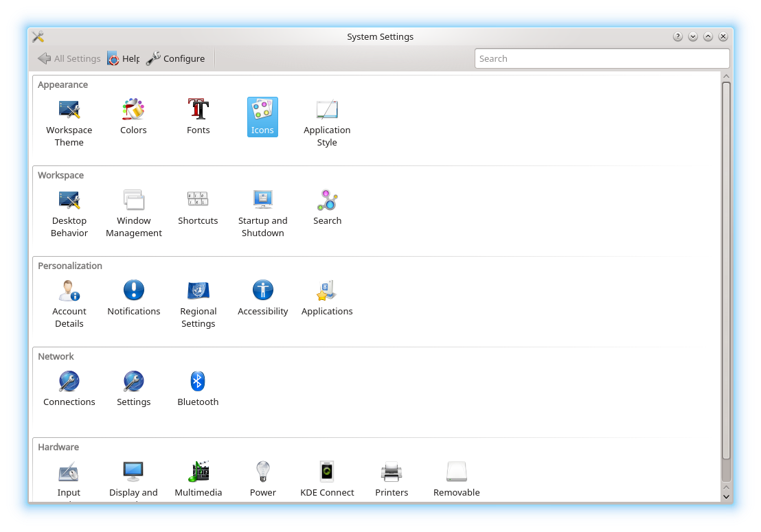Viewport: 761px width, 532px height.
Task: Select Window Management
Action: coord(133,206)
